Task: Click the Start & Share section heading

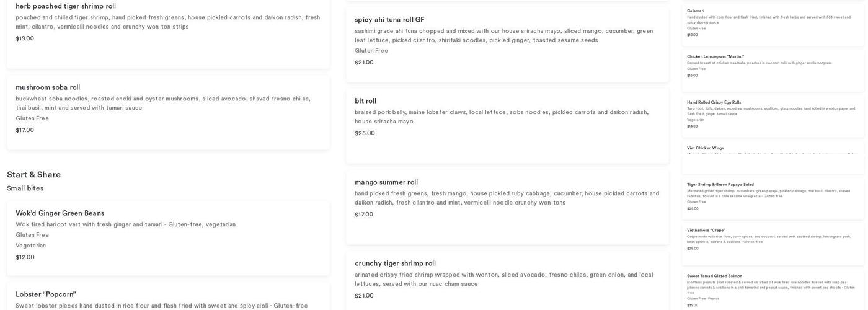Action: pyautogui.click(x=34, y=175)
